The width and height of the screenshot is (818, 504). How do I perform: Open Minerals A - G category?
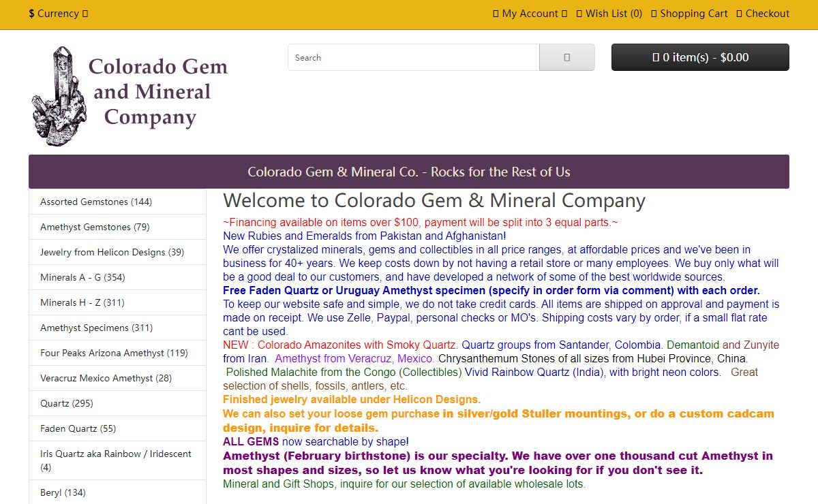tap(82, 277)
